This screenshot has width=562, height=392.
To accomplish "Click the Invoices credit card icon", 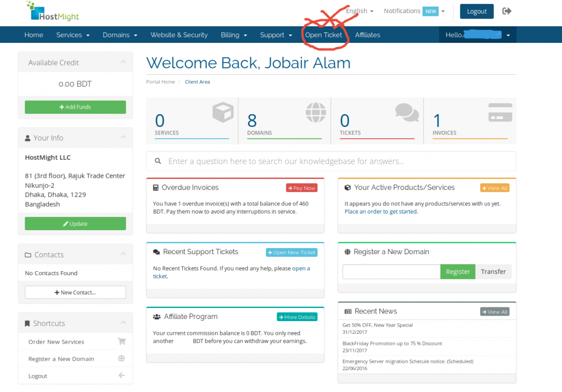I will (x=500, y=113).
